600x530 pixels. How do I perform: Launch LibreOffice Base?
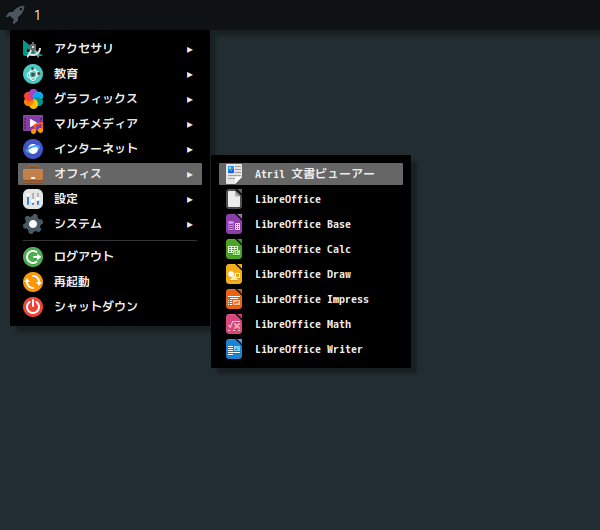pyautogui.click(x=311, y=224)
